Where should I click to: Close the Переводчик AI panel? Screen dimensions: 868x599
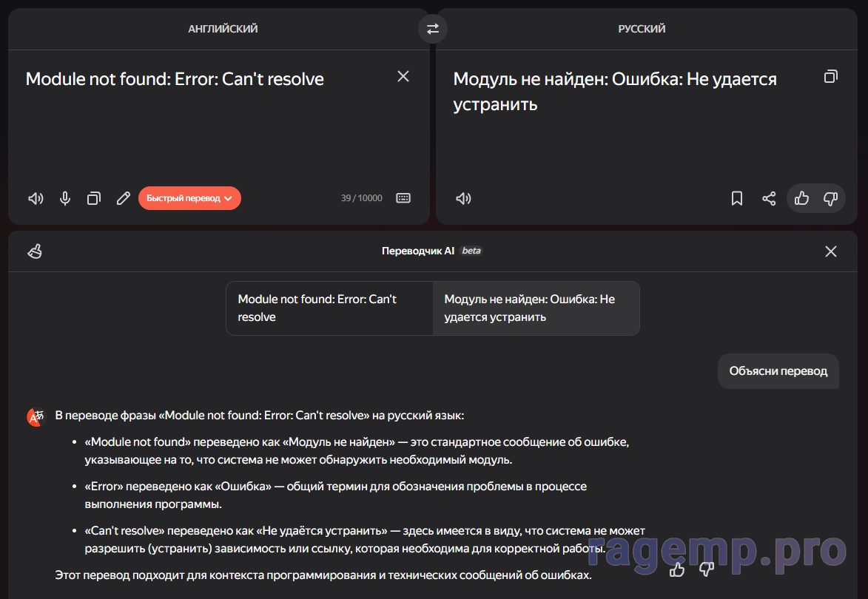831,251
